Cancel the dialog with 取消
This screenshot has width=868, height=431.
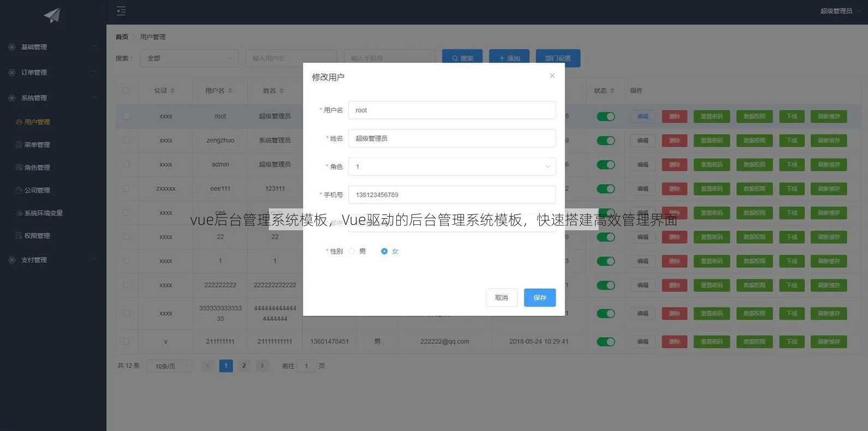coord(501,297)
